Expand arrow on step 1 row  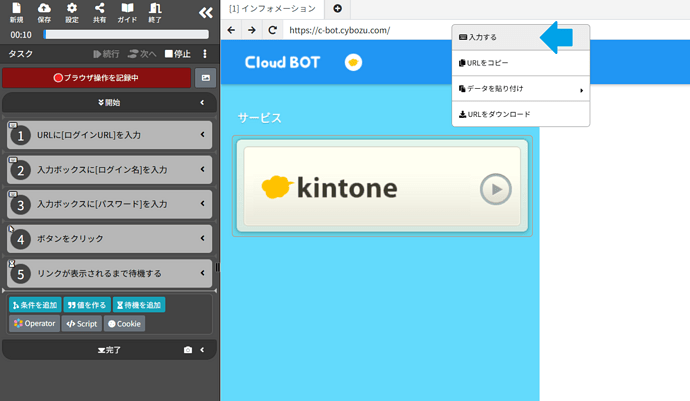click(x=202, y=135)
